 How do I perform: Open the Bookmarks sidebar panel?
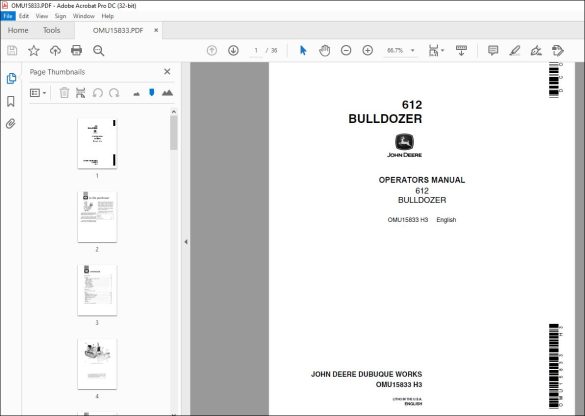click(x=11, y=101)
